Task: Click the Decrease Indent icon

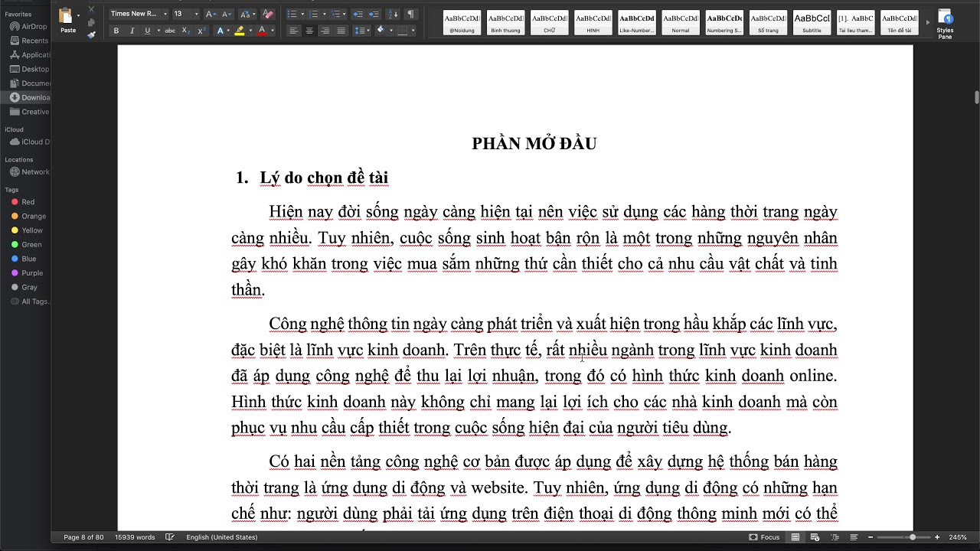Action: pos(358,14)
